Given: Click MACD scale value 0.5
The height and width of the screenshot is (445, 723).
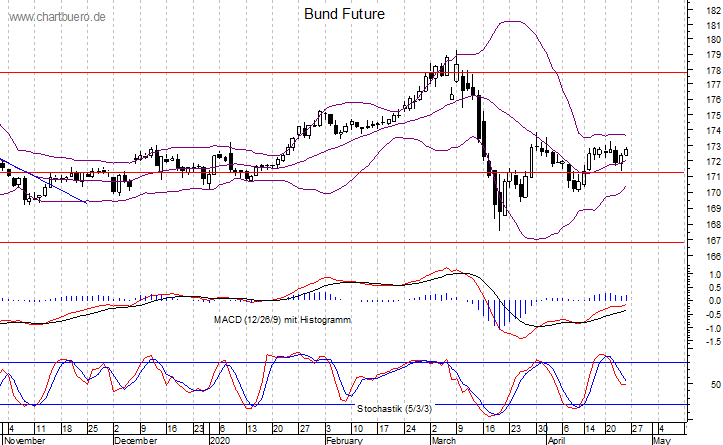Looking at the screenshot, I should 715,288.
